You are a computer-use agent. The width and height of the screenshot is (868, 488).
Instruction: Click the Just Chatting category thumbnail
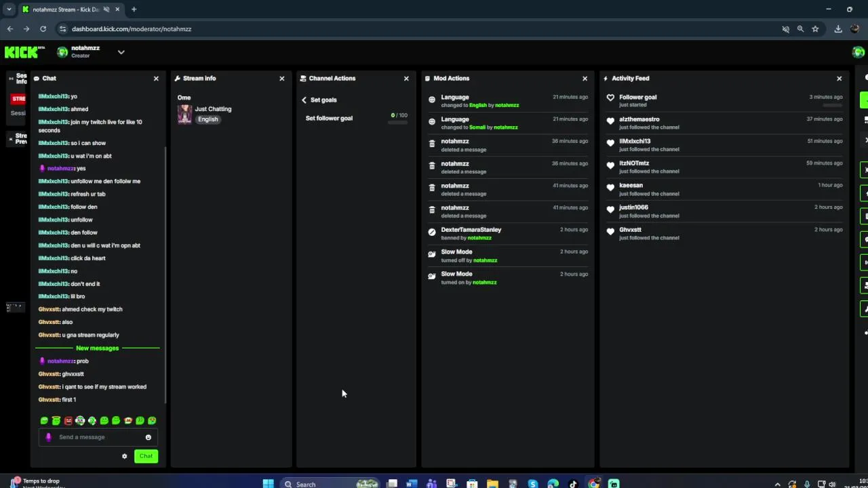click(184, 115)
